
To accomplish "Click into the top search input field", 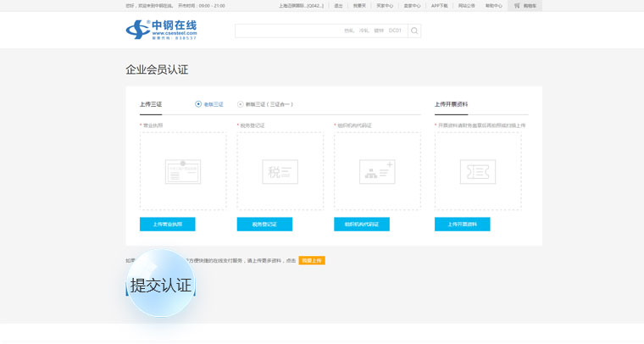I will pyautogui.click(x=320, y=31).
